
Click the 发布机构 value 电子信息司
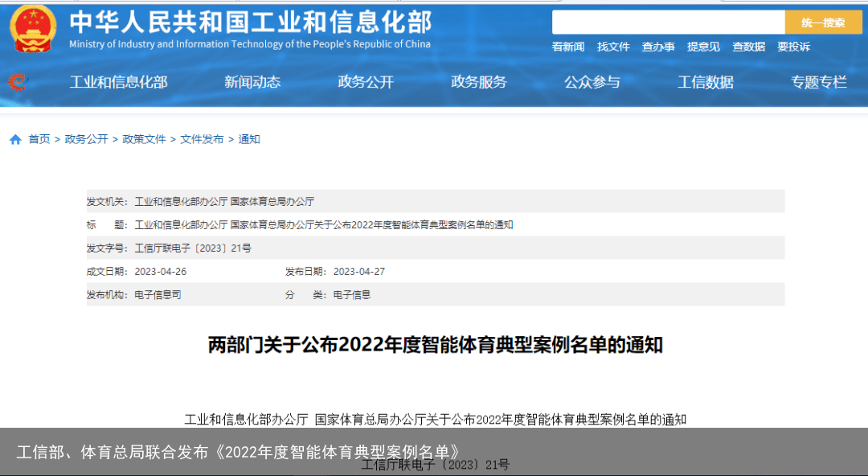(x=158, y=295)
